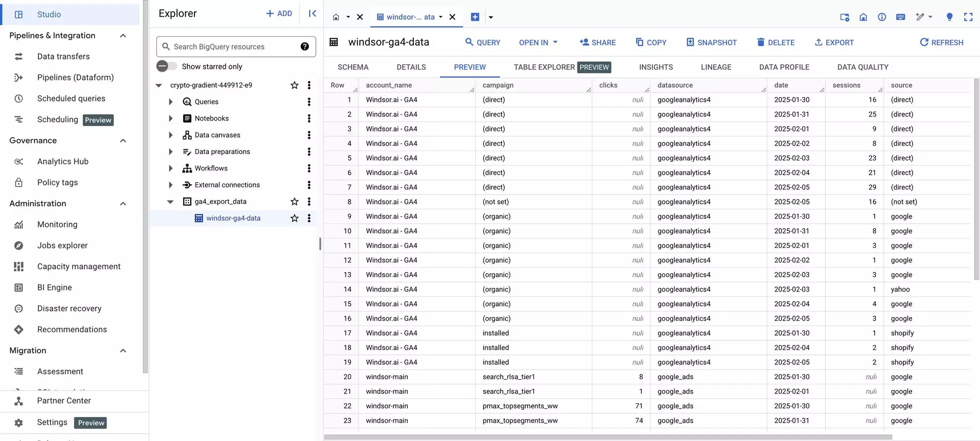Viewport: 980px width, 441px height.
Task: Click the EXPORT button
Action: point(834,43)
